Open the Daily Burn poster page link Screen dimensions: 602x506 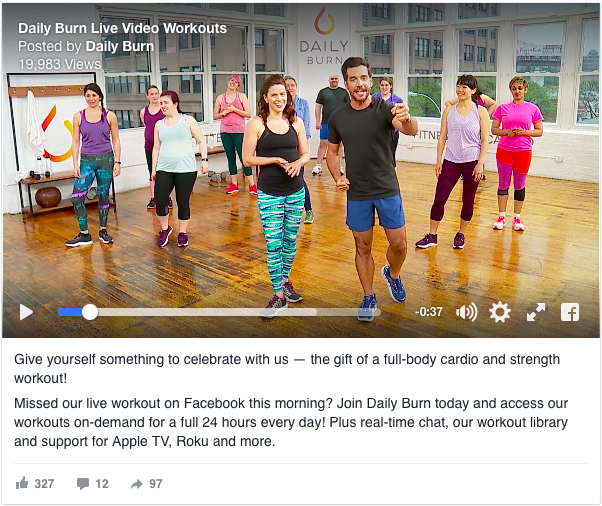(120, 46)
